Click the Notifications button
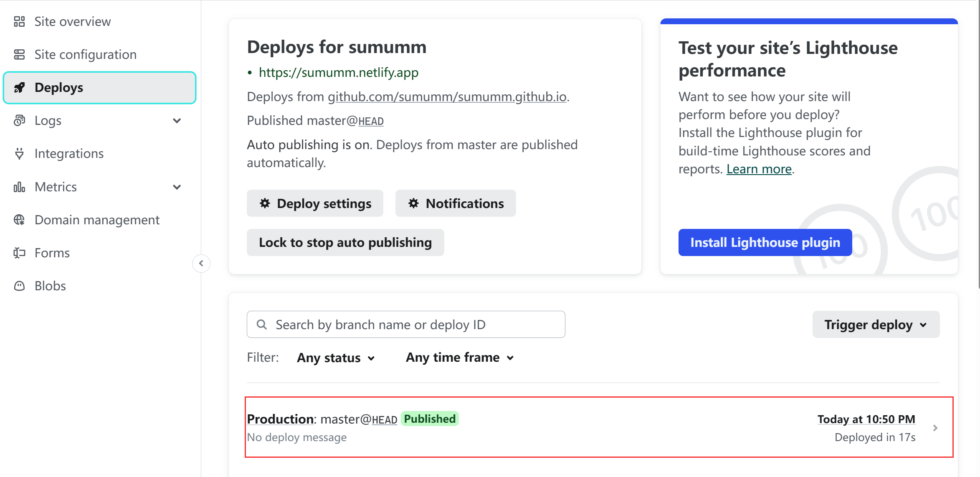Image resolution: width=980 pixels, height=477 pixels. click(x=456, y=203)
